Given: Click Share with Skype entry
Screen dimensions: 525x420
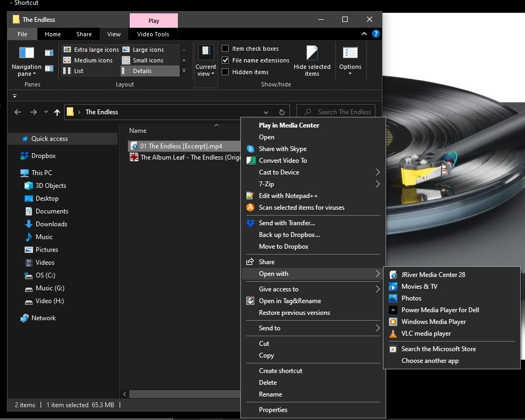Looking at the screenshot, I should (282, 149).
